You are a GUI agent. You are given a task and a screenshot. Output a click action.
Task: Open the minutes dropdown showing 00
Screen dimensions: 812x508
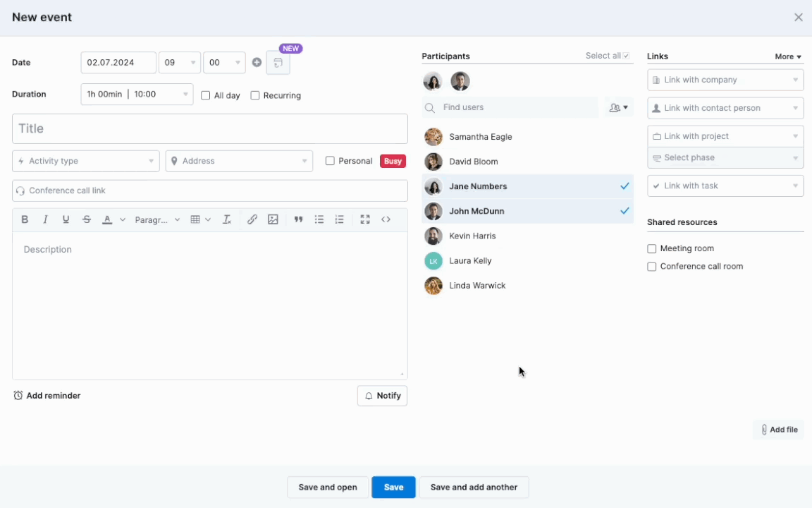pos(224,63)
